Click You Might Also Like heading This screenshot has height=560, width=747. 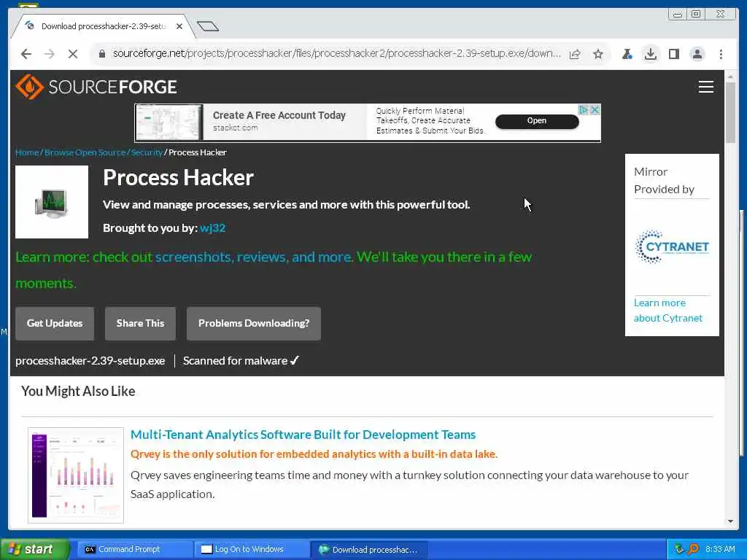[78, 392]
